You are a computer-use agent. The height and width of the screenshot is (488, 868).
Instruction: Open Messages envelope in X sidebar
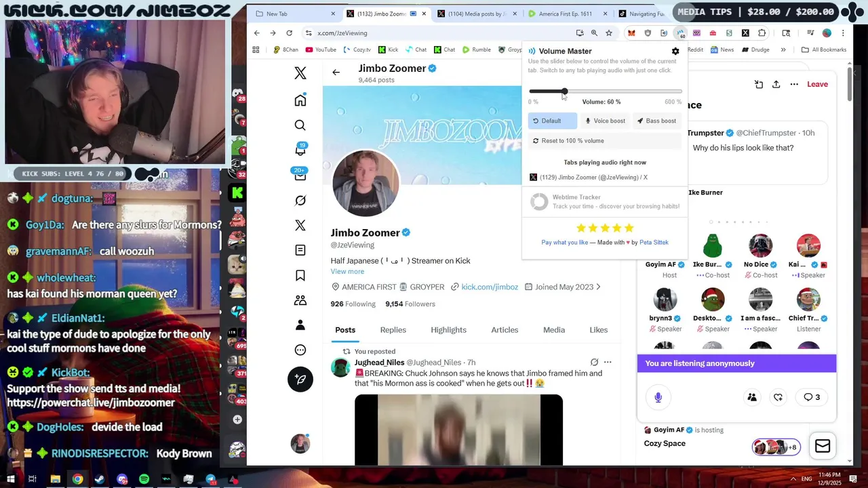click(x=300, y=176)
